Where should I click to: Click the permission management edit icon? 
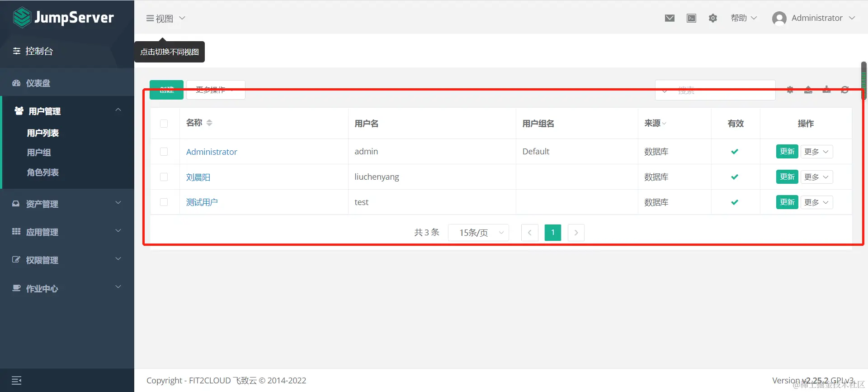[x=16, y=259]
